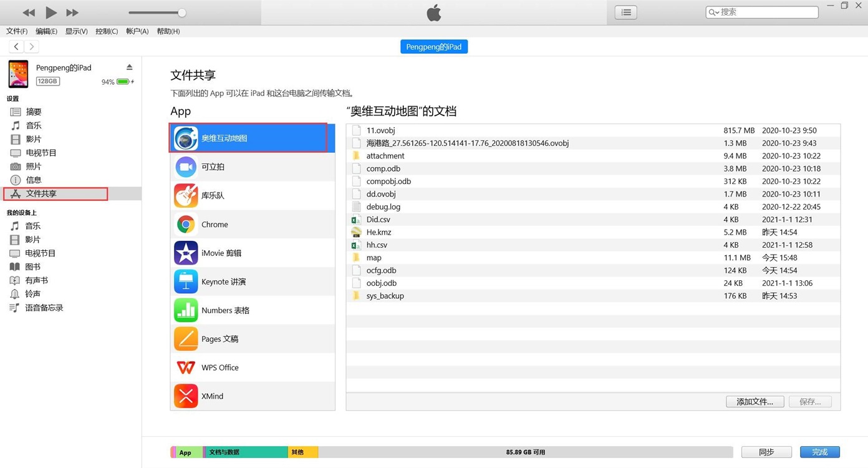Adjust the volume slider knob
868x468 pixels.
(181, 12)
